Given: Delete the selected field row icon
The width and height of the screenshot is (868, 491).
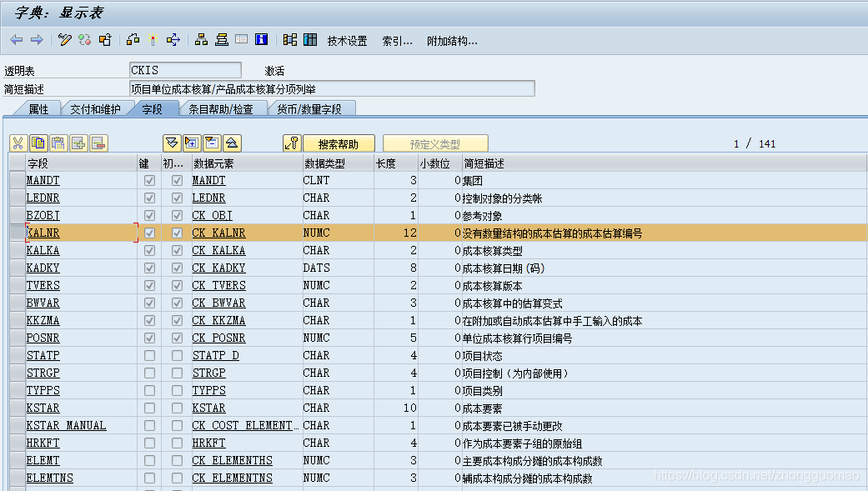Looking at the screenshot, I should pos(98,143).
